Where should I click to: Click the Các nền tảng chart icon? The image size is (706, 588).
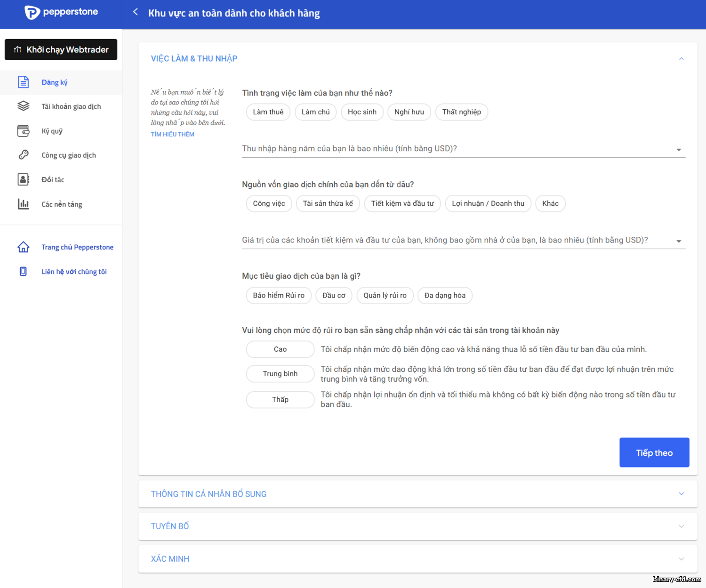pos(23,204)
